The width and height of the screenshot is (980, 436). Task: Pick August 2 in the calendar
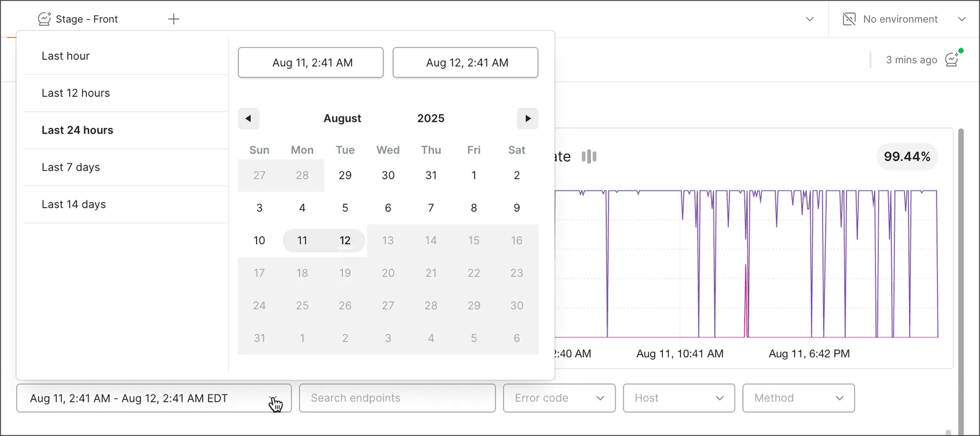click(x=517, y=175)
